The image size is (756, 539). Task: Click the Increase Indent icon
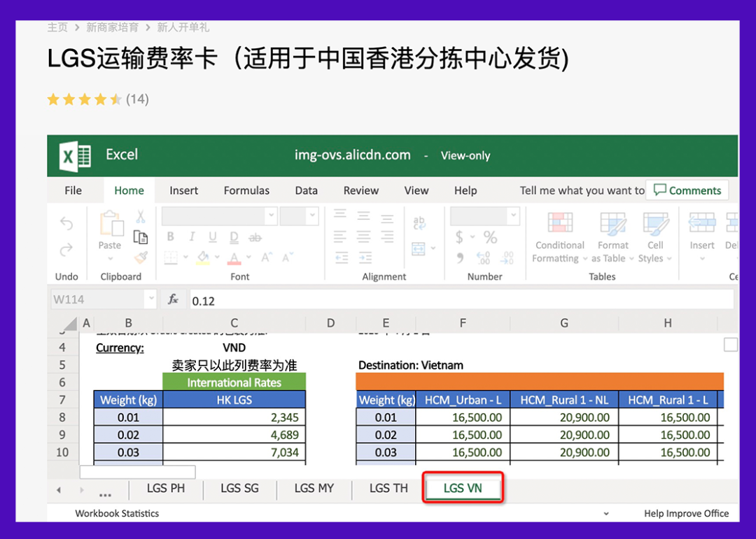(365, 258)
